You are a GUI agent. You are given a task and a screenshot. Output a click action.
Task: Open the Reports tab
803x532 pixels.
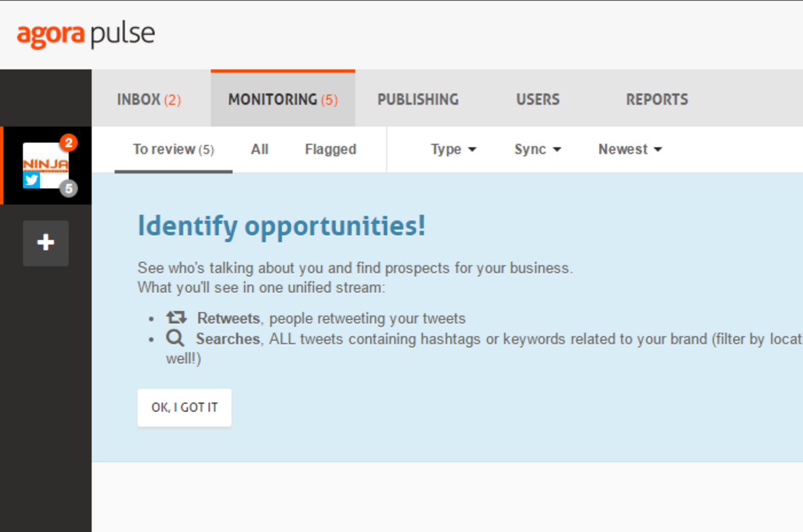click(657, 99)
